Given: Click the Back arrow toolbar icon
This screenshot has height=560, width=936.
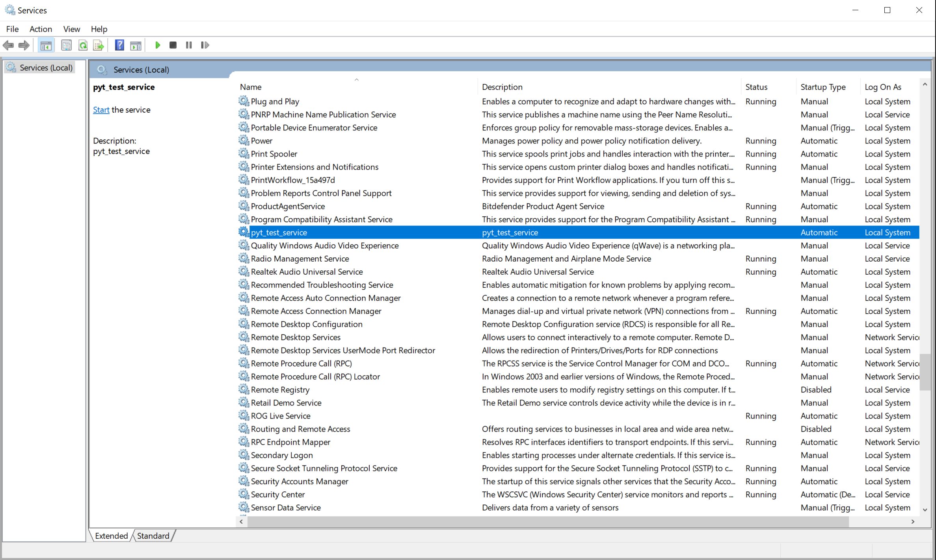Looking at the screenshot, I should coord(8,45).
